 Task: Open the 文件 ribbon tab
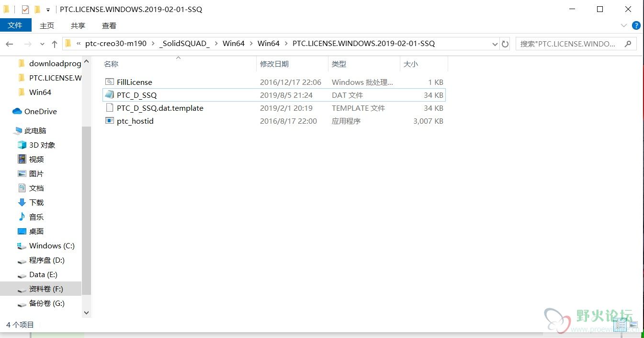coord(15,25)
